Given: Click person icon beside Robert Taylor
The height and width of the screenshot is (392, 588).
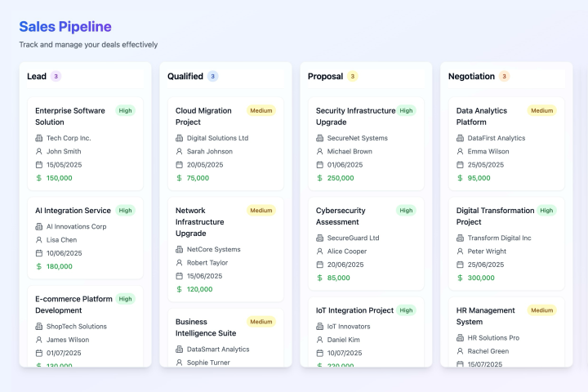Looking at the screenshot, I should [x=179, y=262].
